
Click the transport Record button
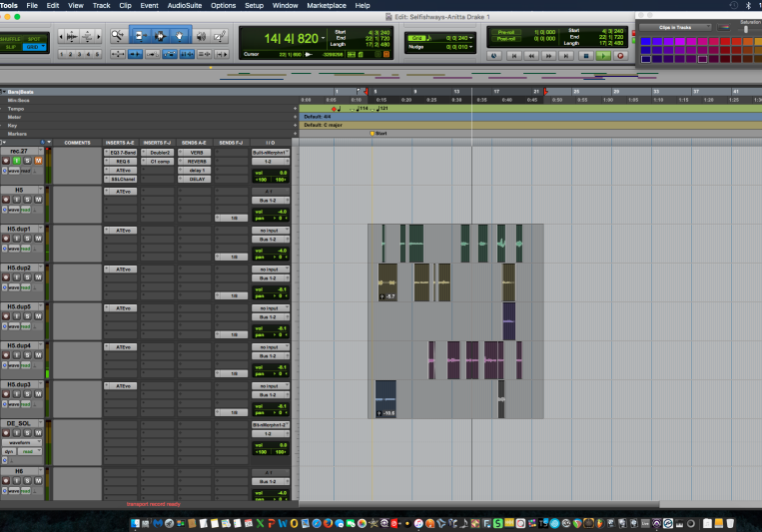coord(620,56)
